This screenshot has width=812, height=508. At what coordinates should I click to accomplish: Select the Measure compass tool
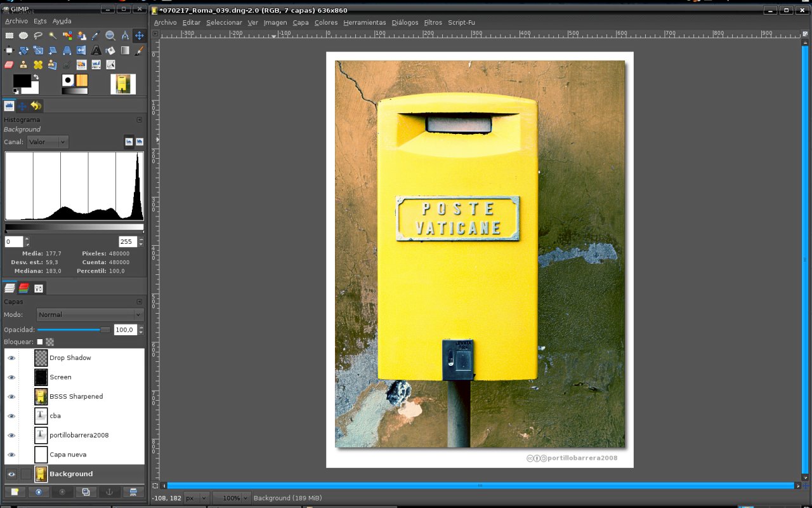pyautogui.click(x=125, y=36)
